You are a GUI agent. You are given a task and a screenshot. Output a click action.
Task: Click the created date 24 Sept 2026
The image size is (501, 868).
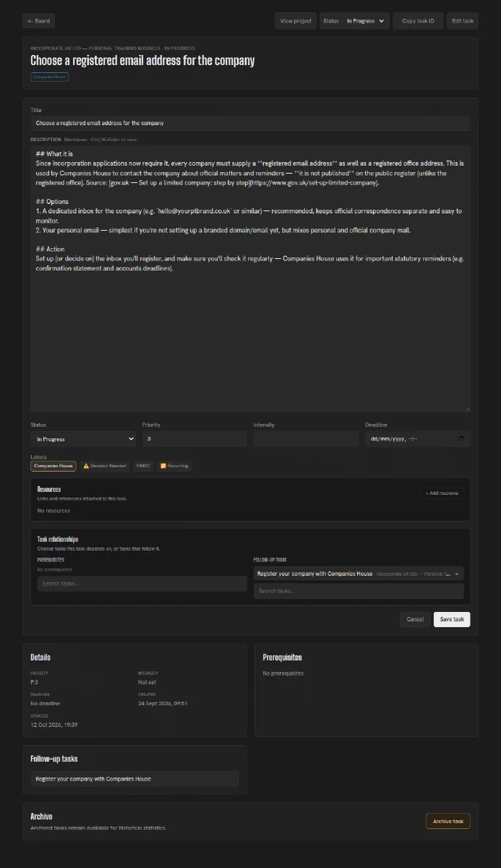click(x=163, y=703)
